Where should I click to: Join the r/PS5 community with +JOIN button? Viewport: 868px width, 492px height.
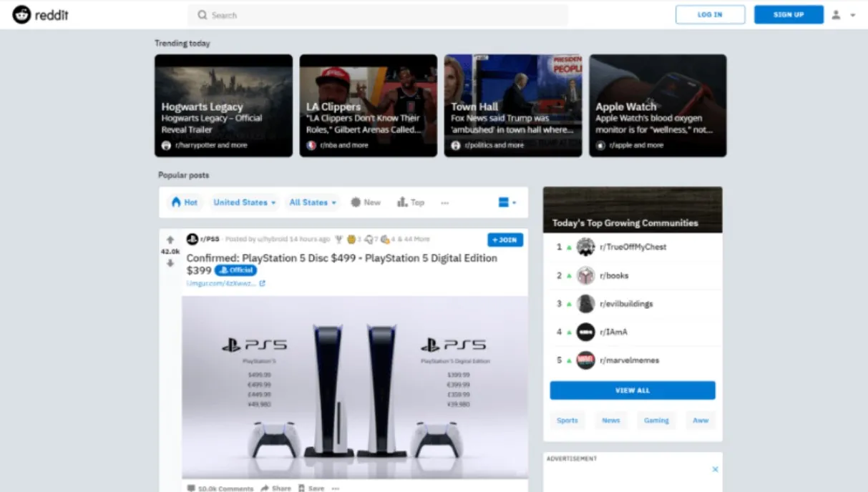(x=505, y=240)
